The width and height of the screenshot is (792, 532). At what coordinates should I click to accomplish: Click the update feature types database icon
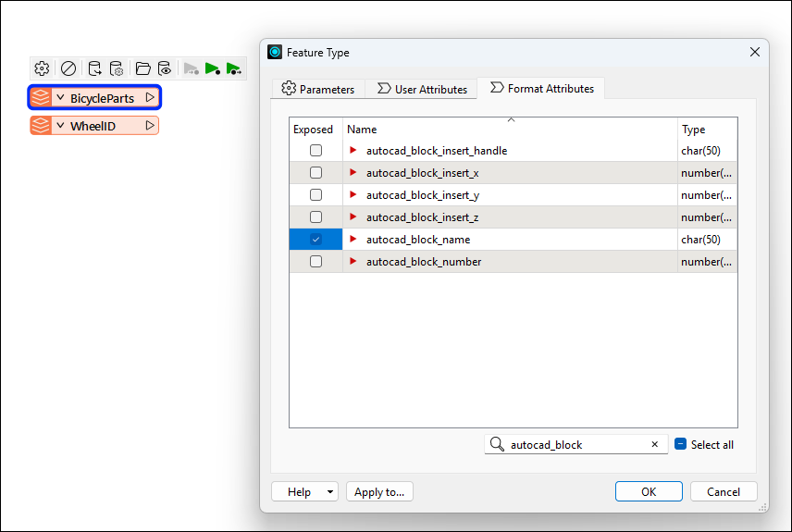(x=94, y=68)
